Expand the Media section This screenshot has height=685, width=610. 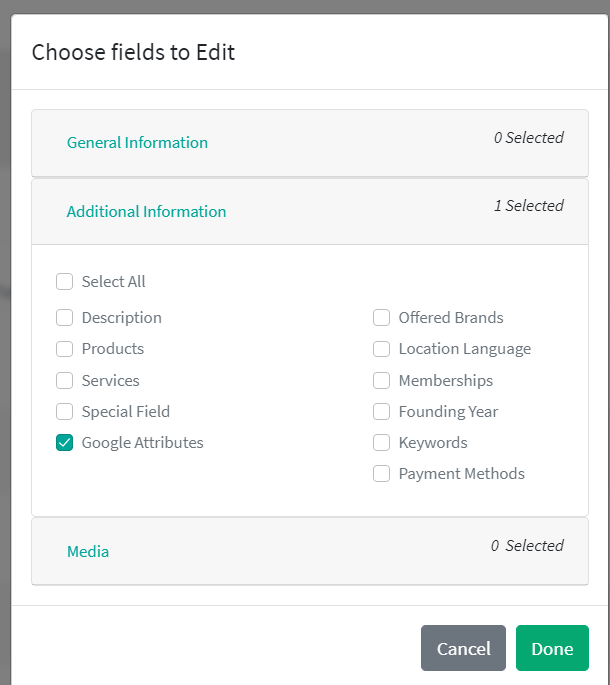pos(88,552)
